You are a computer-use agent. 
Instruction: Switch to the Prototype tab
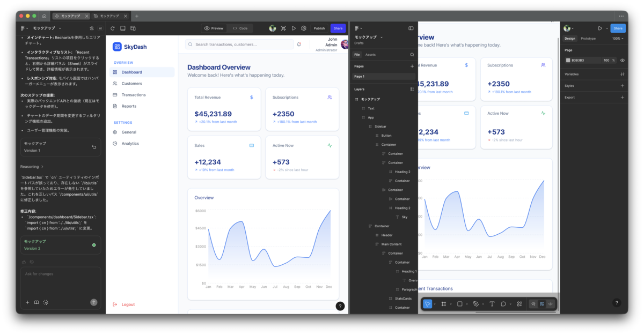click(x=588, y=39)
